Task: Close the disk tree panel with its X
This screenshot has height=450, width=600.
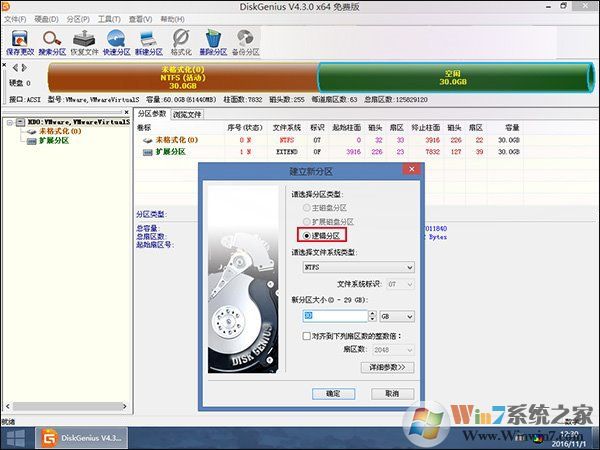Action: click(x=127, y=112)
